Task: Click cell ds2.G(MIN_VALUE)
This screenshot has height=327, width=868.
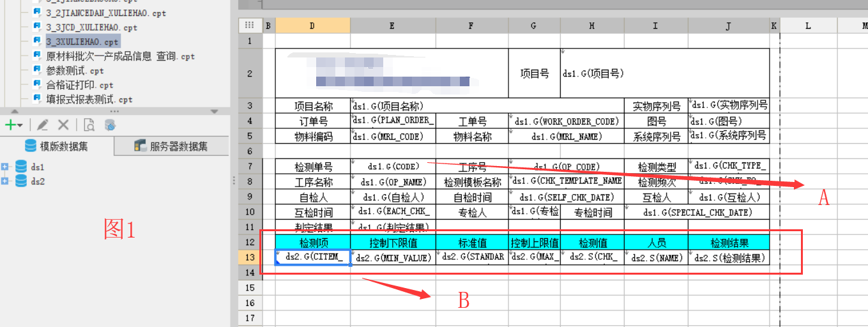Action: (x=393, y=257)
